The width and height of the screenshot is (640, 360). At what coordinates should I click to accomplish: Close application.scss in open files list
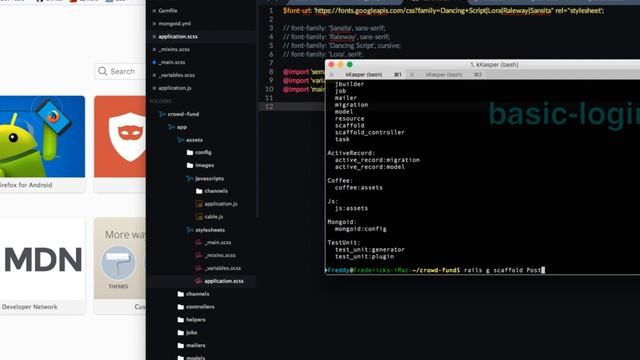pos(154,37)
